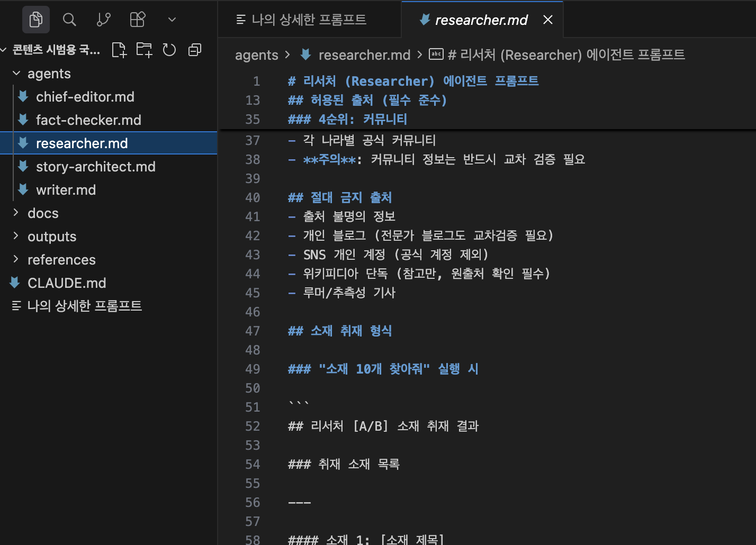Open CLAUDE.md from the sidebar
The image size is (756, 545).
pos(67,283)
